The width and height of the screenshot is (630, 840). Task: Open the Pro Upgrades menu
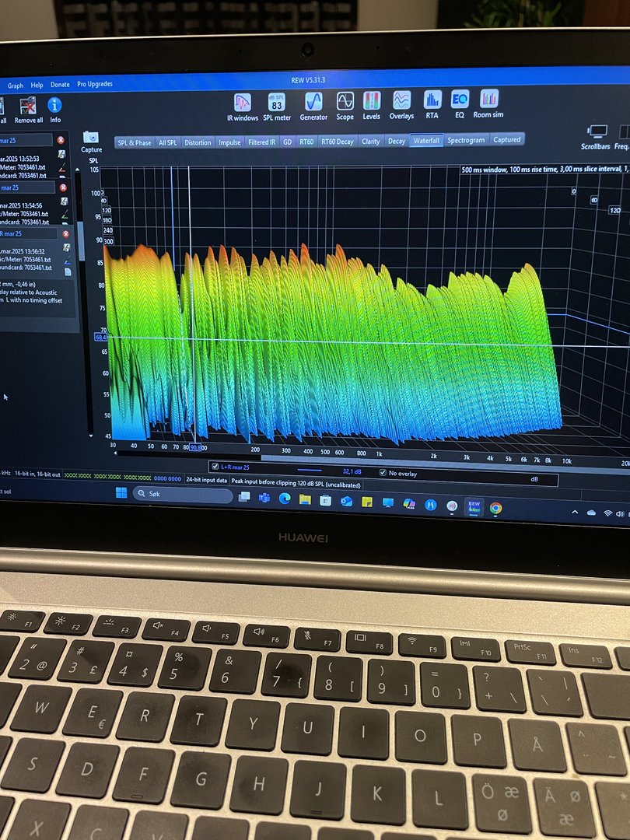pyautogui.click(x=95, y=84)
